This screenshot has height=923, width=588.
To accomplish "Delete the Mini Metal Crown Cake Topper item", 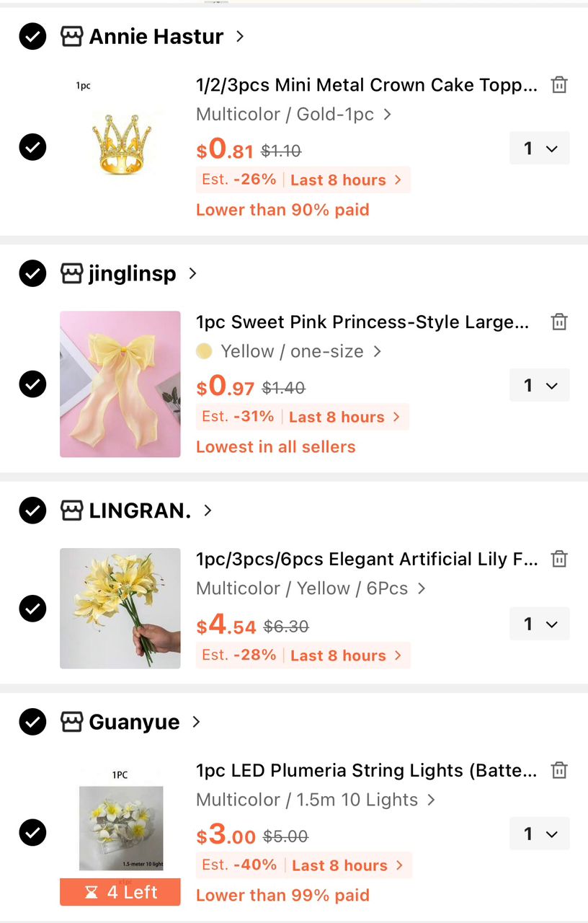I will coord(559,85).
